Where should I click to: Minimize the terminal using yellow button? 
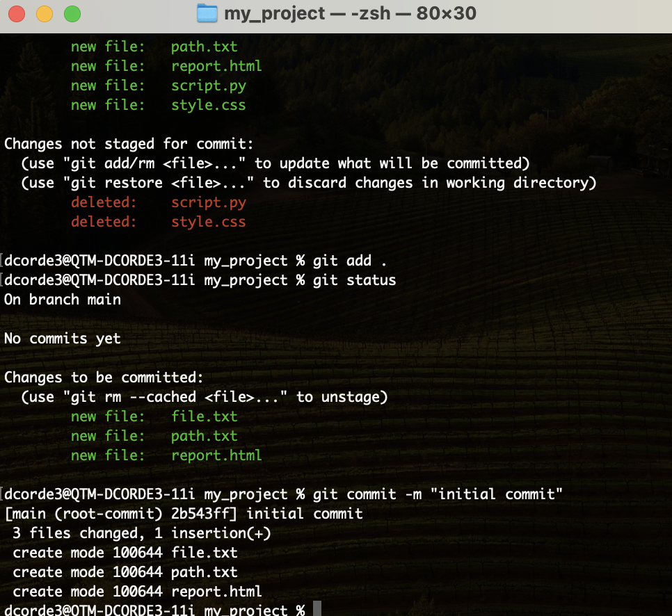click(44, 13)
